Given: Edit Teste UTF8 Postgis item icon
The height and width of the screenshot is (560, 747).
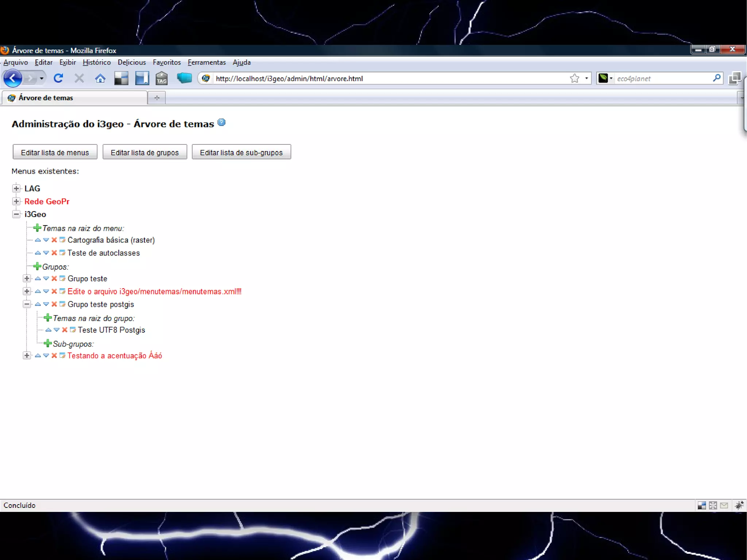Looking at the screenshot, I should [73, 330].
